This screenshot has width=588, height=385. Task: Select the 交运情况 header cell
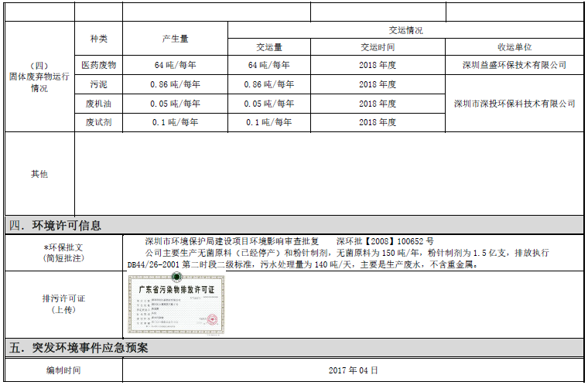coord(405,30)
